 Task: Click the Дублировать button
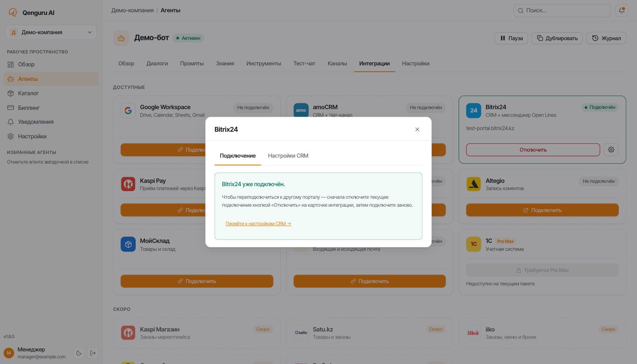pyautogui.click(x=557, y=38)
